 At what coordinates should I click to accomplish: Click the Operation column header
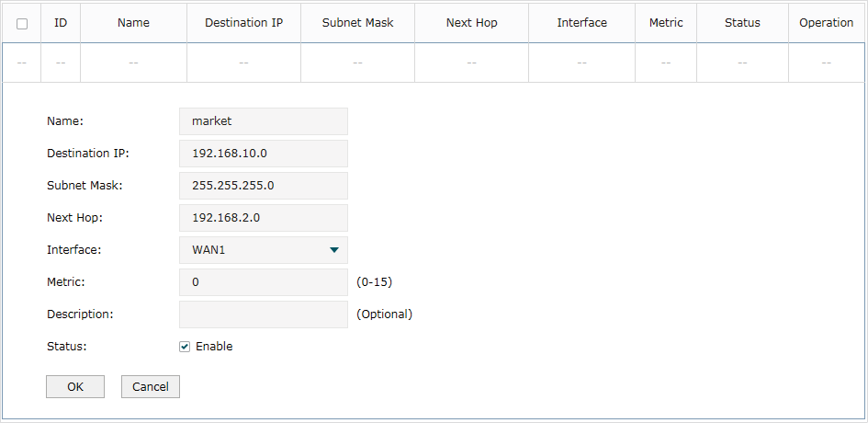coord(827,23)
